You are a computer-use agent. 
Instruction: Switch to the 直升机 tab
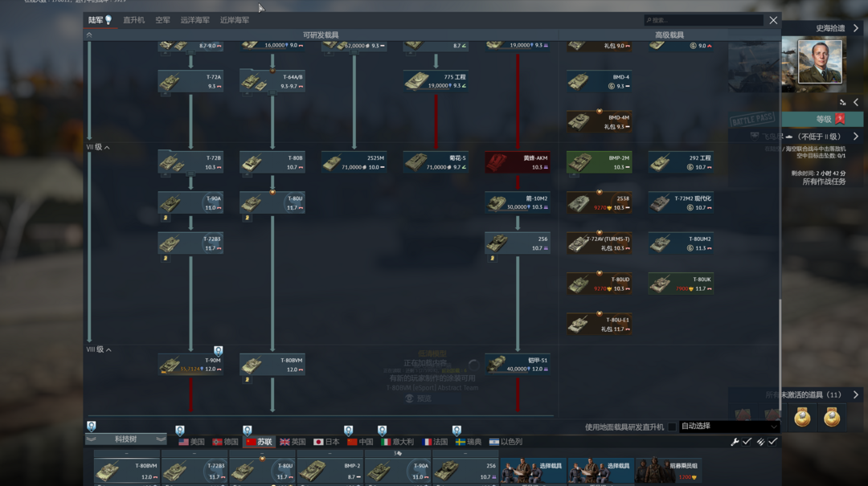tap(133, 20)
